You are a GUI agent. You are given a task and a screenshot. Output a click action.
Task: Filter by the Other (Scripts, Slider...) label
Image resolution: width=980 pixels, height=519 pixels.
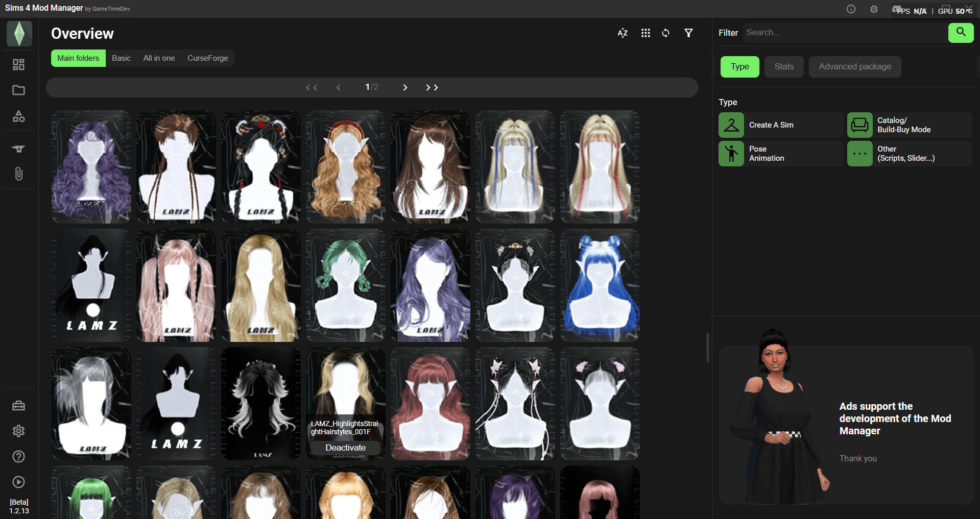pos(906,154)
